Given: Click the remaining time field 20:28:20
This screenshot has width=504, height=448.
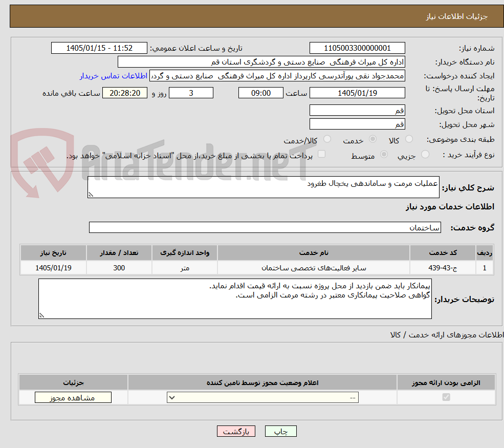Looking at the screenshot, I should point(125,93).
